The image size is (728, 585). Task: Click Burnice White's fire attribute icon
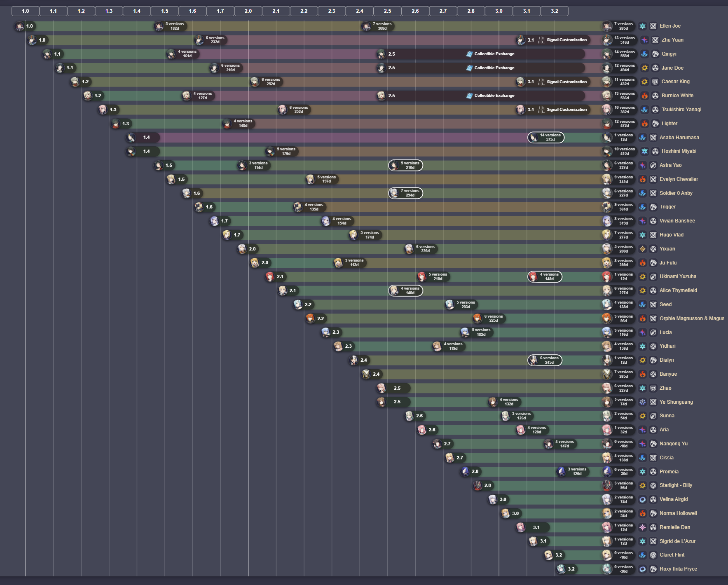[644, 96]
